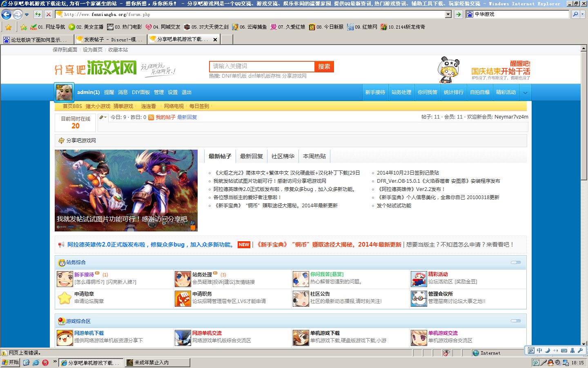Open the recent pages dropdown arrow
Viewport: 588px width, 368px height.
27,15
